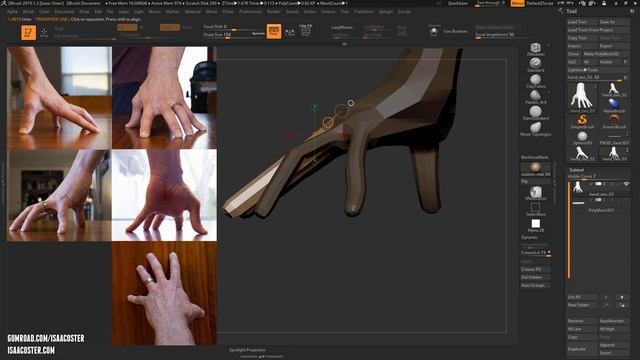Image resolution: width=640 pixels, height=360 pixels.
Task: Click Load Tool button
Action: tap(582, 22)
